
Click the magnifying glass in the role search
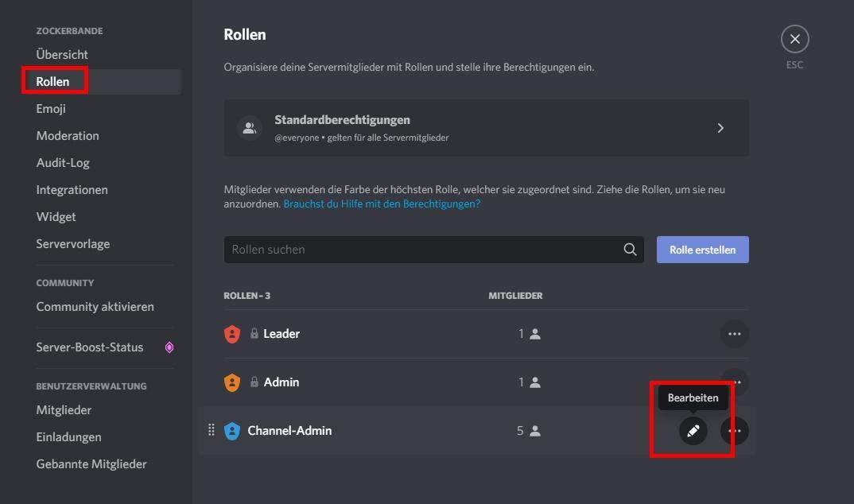point(631,249)
